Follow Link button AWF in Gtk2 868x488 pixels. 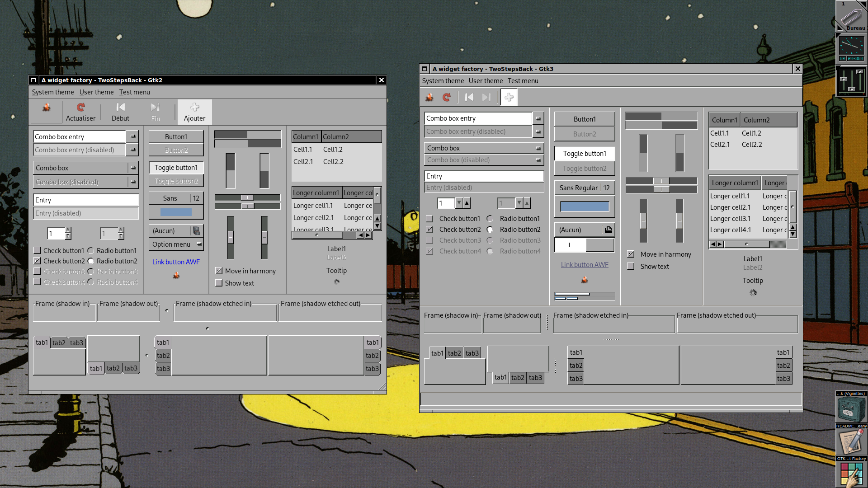pos(176,262)
